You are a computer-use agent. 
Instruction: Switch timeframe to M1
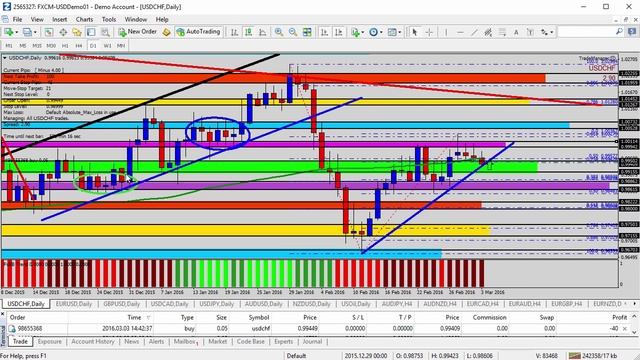(x=9, y=46)
